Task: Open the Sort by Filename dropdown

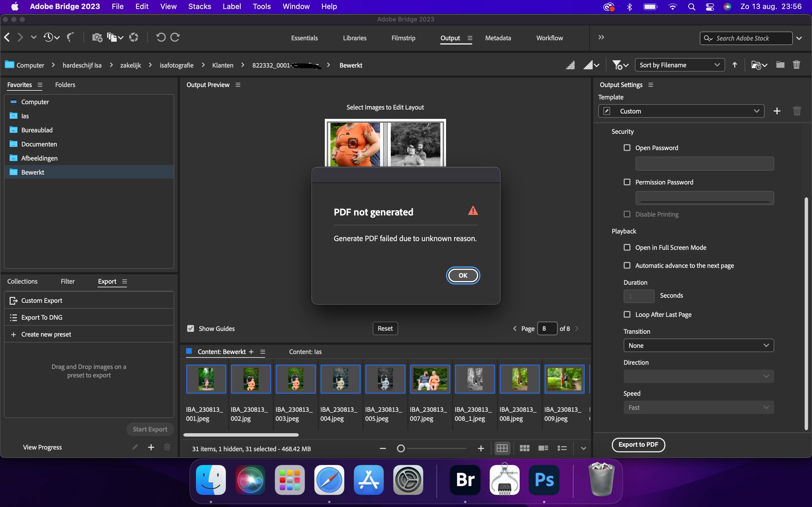Action: pos(679,65)
